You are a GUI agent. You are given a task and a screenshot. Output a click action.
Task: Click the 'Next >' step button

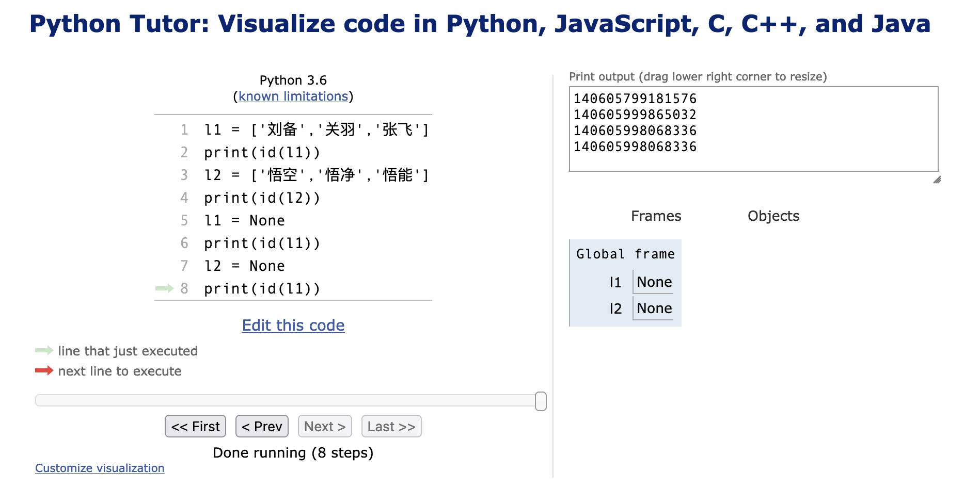pos(325,426)
